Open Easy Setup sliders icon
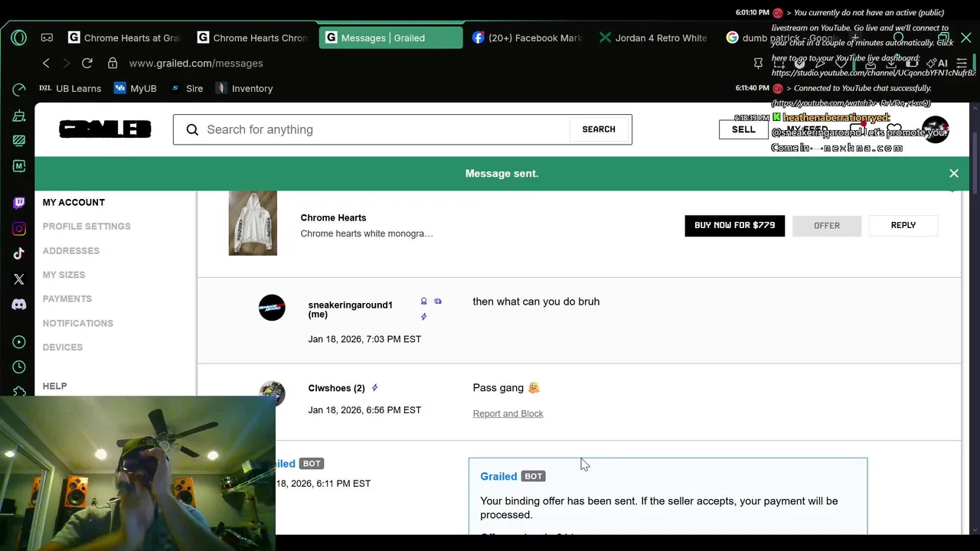This screenshot has width=980, height=551. click(962, 64)
